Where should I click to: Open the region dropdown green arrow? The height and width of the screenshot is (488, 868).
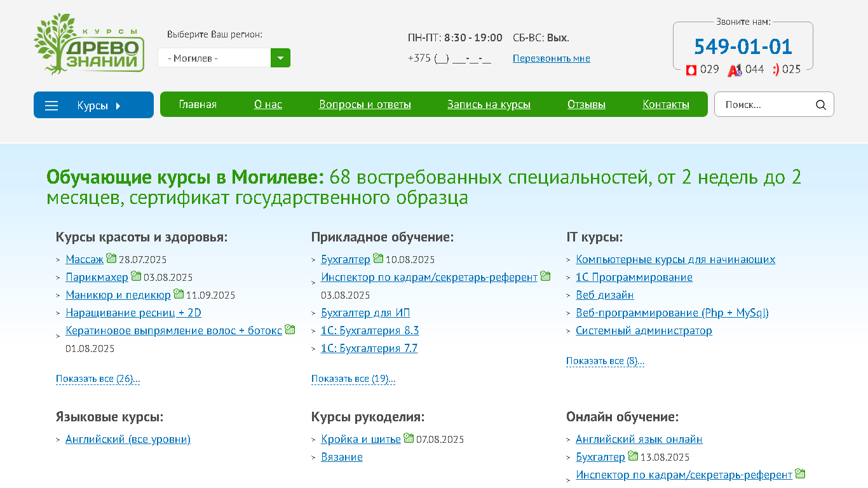(x=280, y=58)
